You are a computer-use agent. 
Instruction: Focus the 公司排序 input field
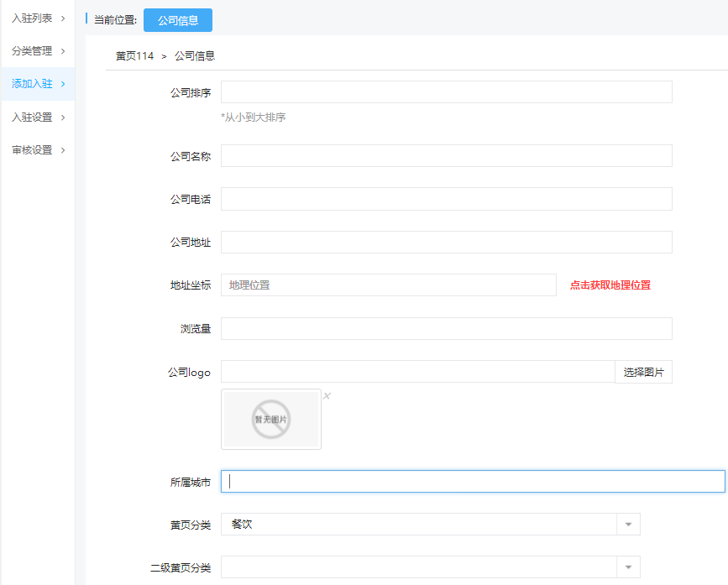pyautogui.click(x=447, y=91)
